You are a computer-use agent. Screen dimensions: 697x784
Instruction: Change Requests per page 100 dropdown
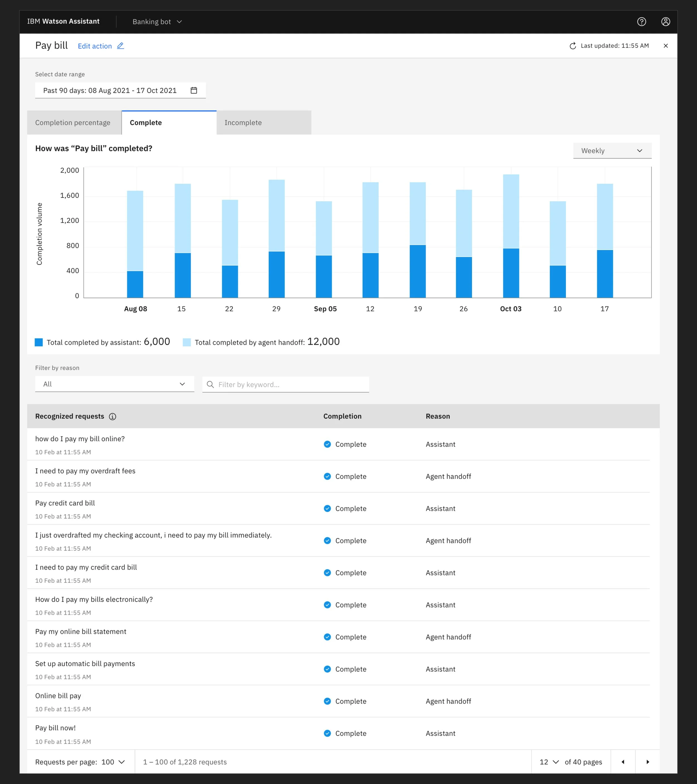click(113, 762)
